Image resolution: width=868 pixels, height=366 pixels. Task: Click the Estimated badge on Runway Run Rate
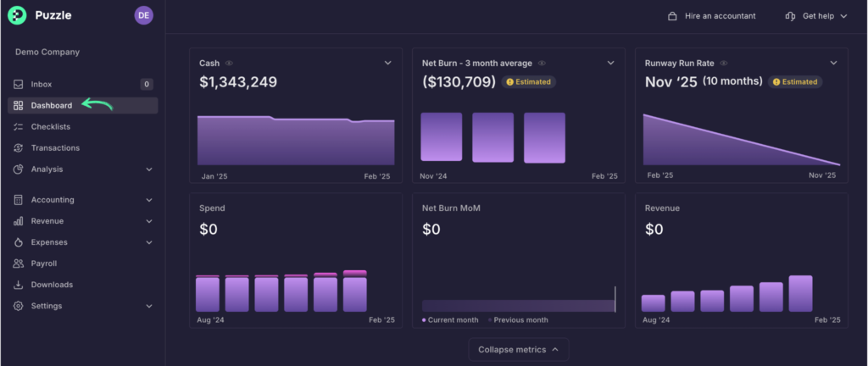pos(795,82)
